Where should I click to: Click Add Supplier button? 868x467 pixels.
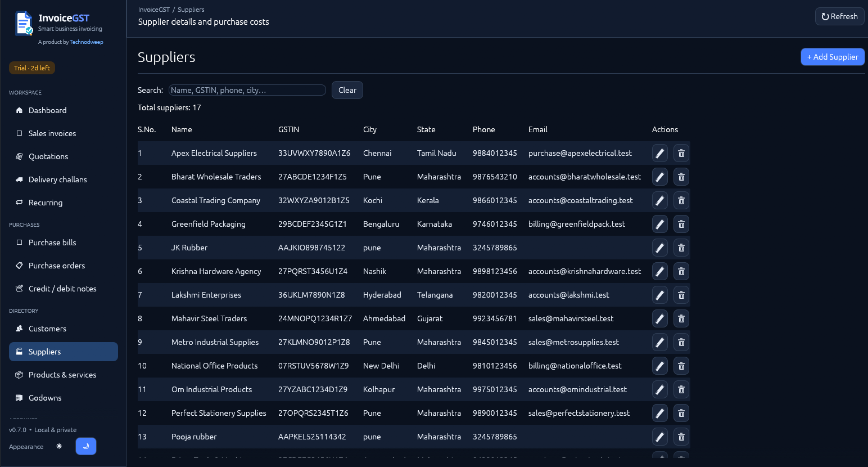point(833,57)
